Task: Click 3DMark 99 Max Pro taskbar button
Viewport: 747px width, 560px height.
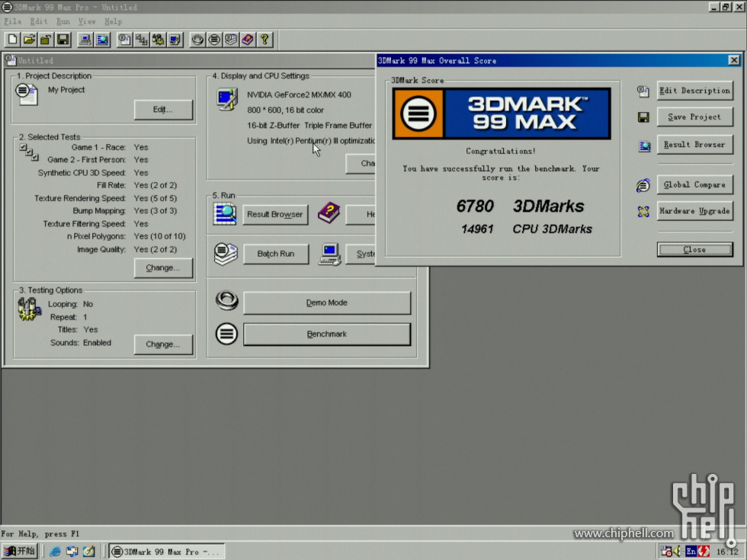Action: (x=167, y=552)
